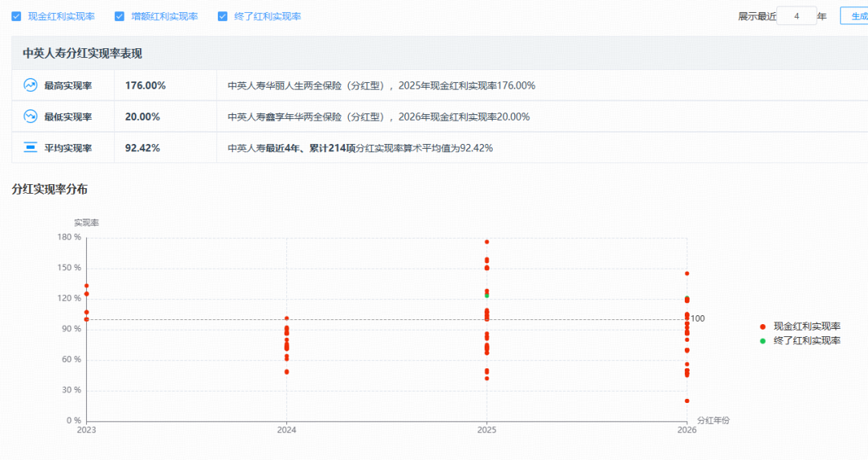Viewport: 868px width, 460px height.
Task: Click the 中英人寿分红实现率表现 header
Action: pos(83,53)
